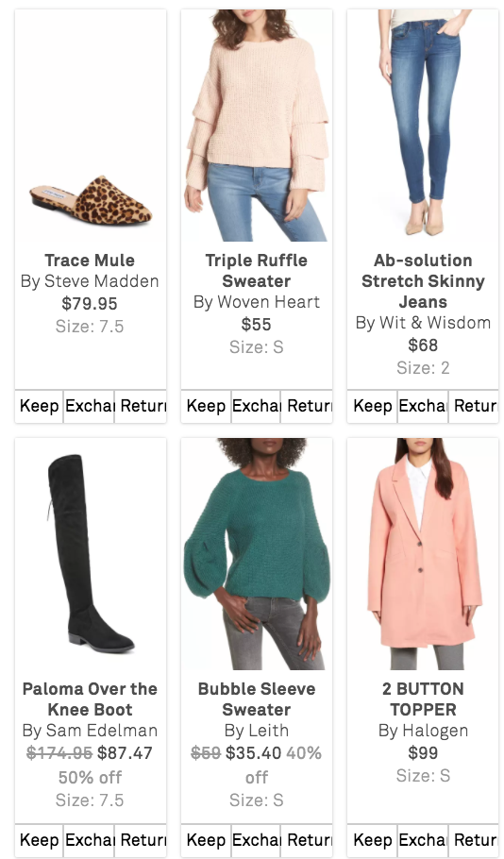The width and height of the screenshot is (504, 859).
Task: Exchange the Triple Ruffle Sweater
Action: [x=256, y=406]
